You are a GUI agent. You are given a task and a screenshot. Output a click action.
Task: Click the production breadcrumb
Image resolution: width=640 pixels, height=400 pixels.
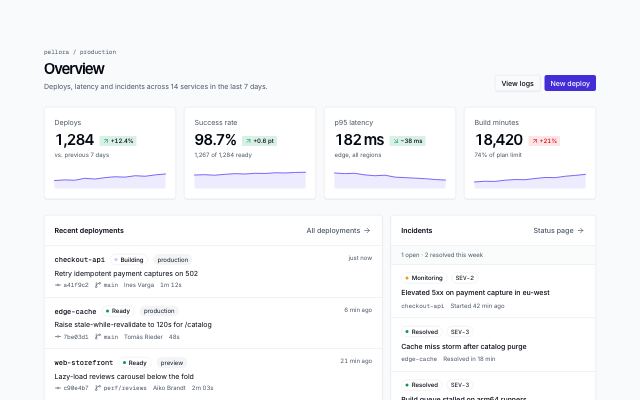[x=98, y=52]
